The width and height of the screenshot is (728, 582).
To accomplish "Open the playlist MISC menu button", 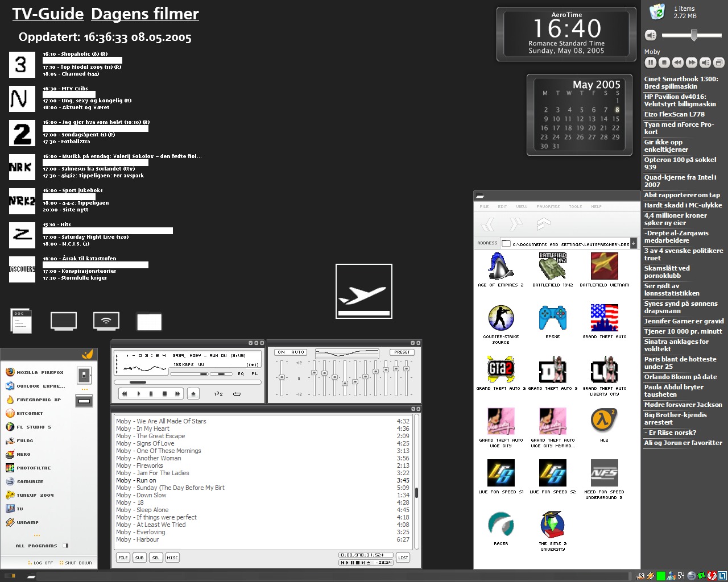I will tap(172, 558).
